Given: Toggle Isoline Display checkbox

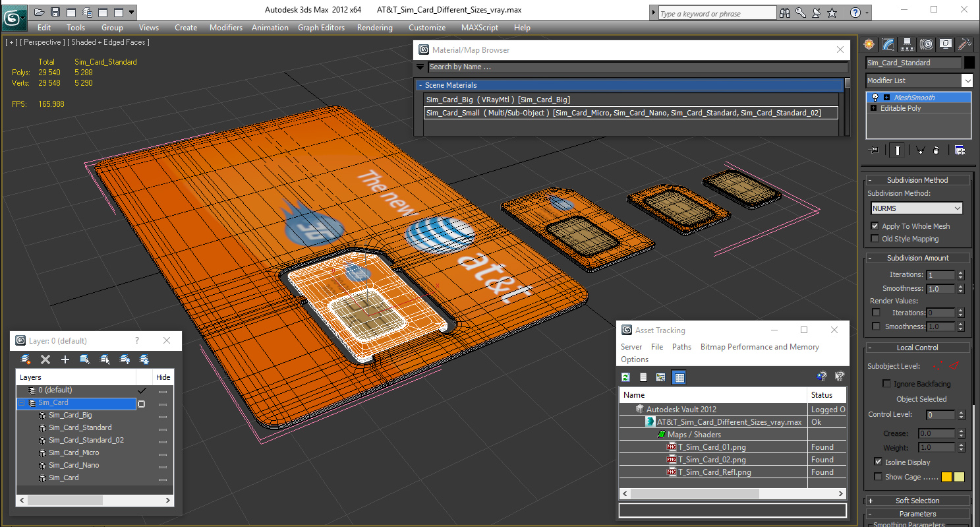Looking at the screenshot, I should click(x=878, y=462).
